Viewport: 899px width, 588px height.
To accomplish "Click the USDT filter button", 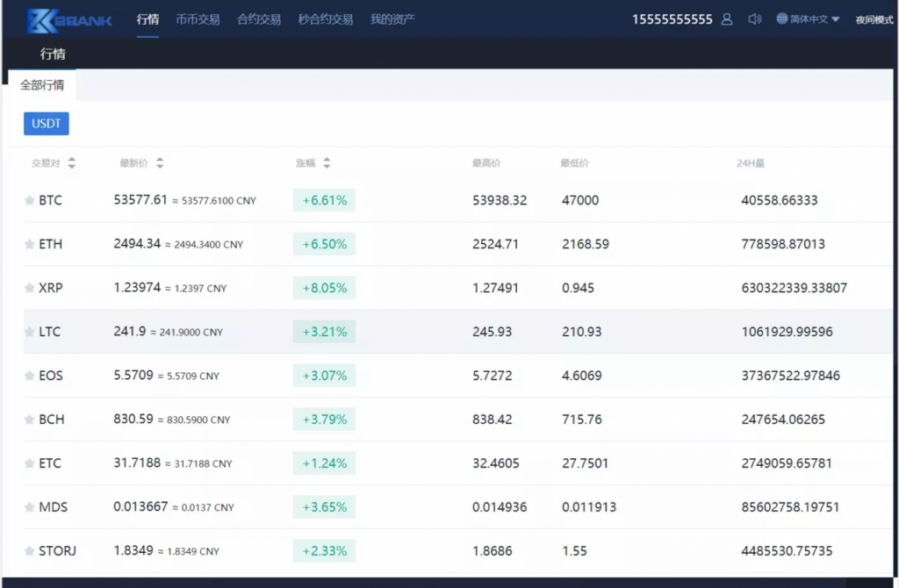I will pyautogui.click(x=46, y=124).
